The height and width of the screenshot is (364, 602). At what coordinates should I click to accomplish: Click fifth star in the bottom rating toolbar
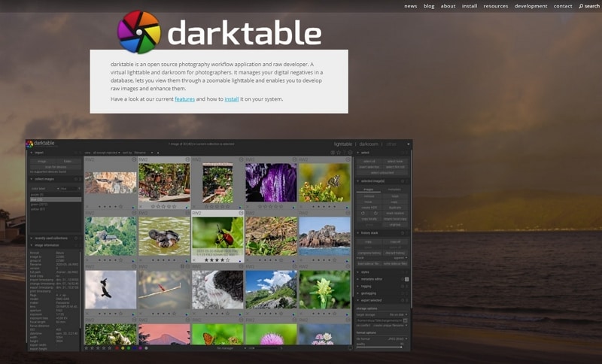[110, 348]
